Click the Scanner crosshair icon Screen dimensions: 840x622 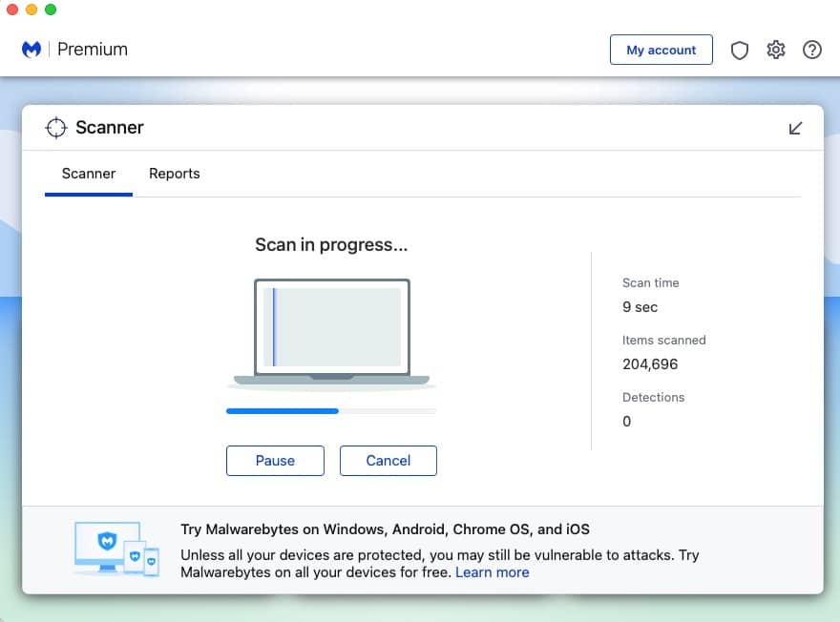click(55, 128)
